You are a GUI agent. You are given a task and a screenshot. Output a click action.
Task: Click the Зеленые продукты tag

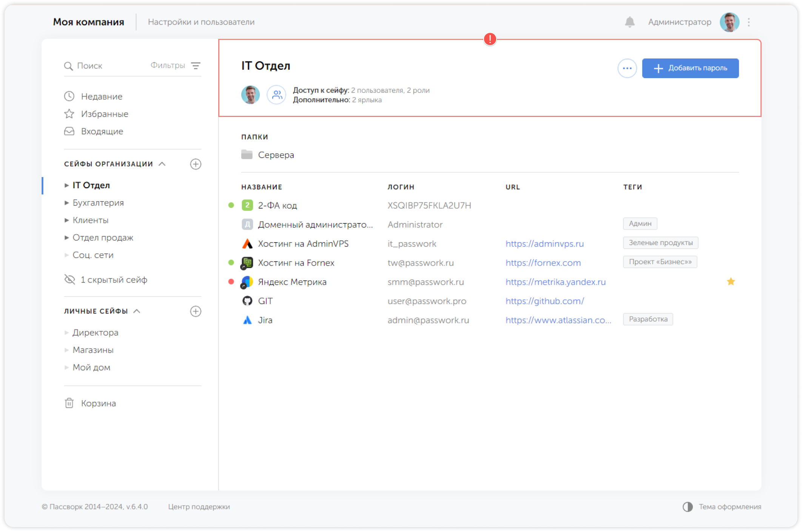(x=660, y=243)
